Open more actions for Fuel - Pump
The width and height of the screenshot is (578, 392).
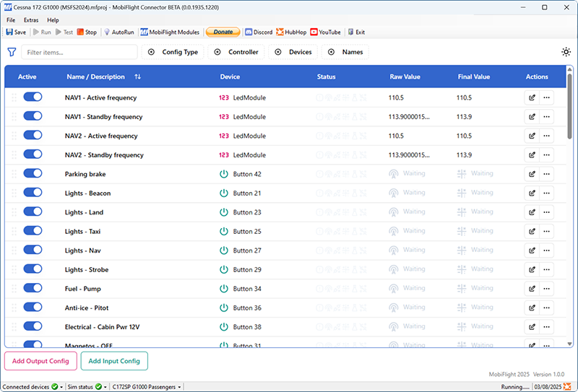(x=546, y=289)
